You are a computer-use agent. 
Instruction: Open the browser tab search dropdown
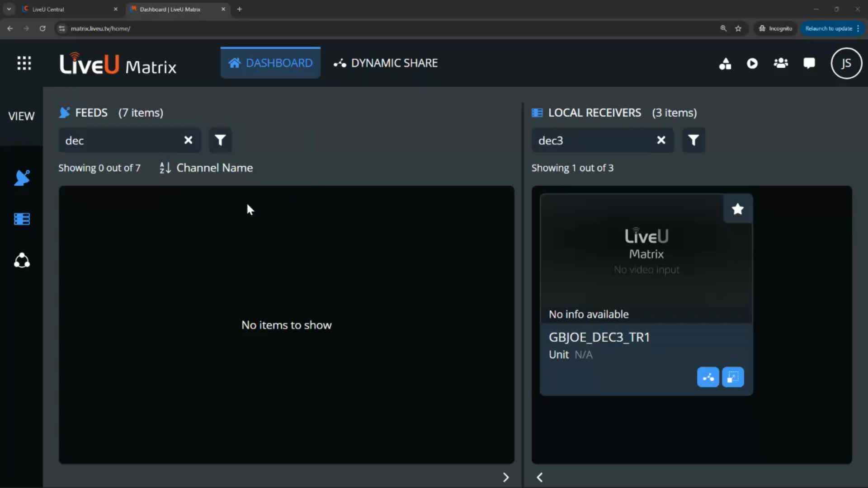(x=9, y=9)
